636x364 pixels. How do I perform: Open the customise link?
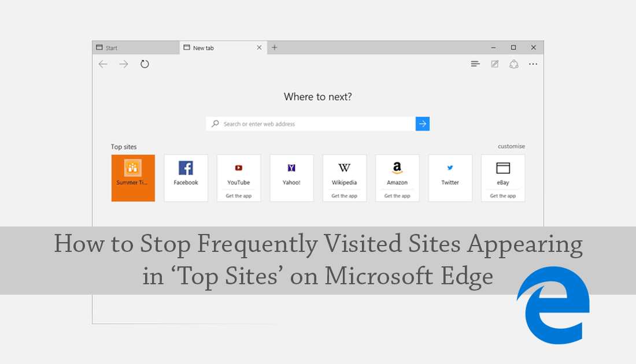click(511, 146)
